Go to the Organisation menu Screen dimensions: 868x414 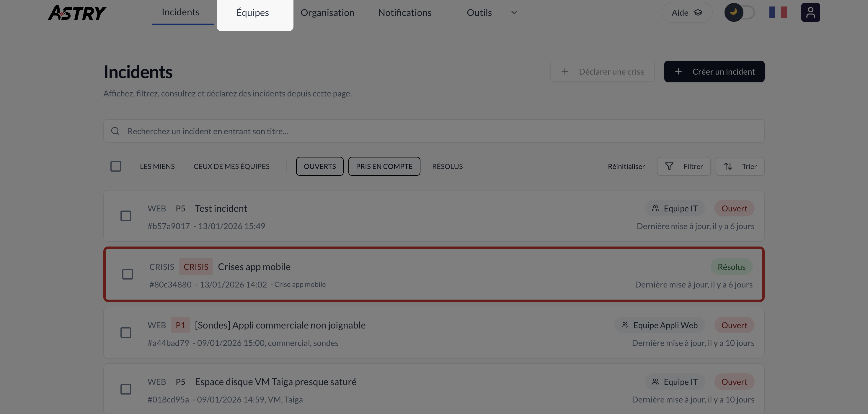coord(327,12)
